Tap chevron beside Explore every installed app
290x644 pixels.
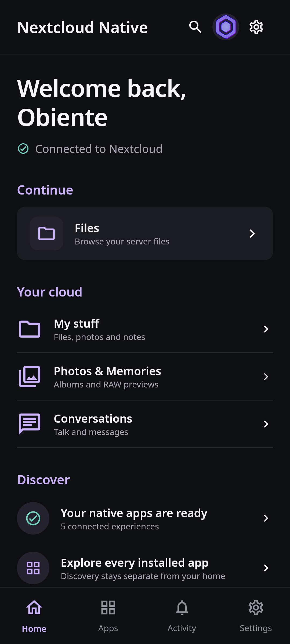266,568
